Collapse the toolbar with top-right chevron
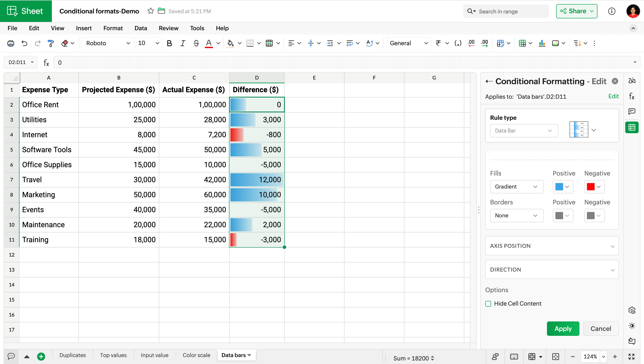This screenshot has height=364, width=644. point(633,28)
